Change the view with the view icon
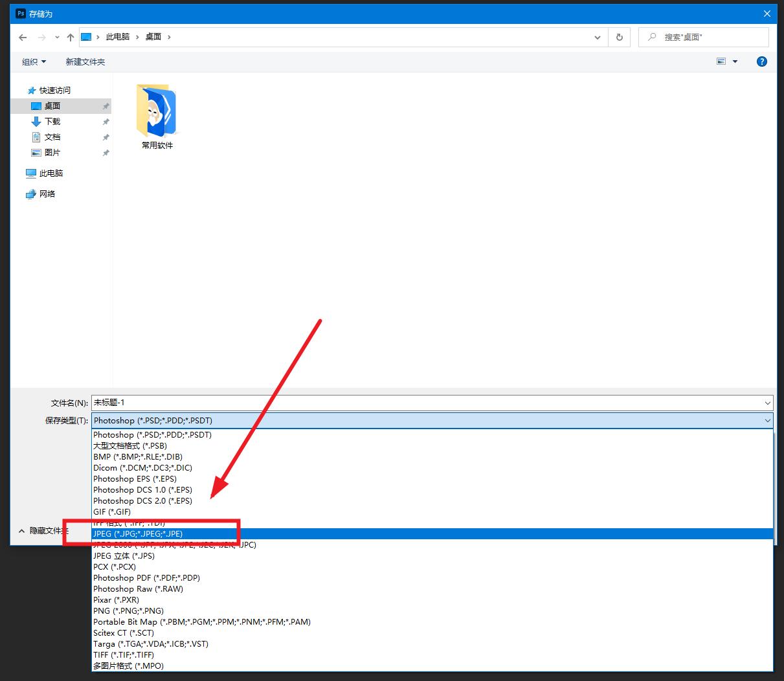This screenshot has width=784, height=681. click(721, 61)
